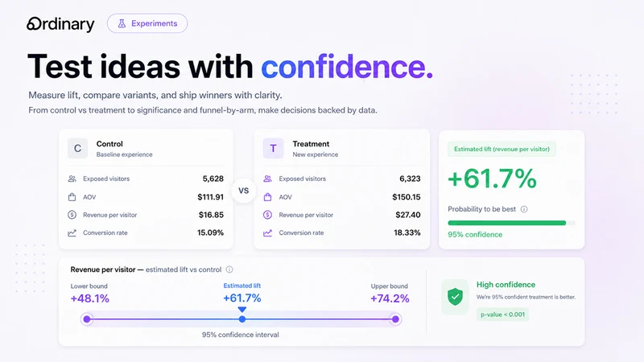This screenshot has height=362, width=644.
Task: Click lower bound handle on confidence interval
Action: click(87, 319)
